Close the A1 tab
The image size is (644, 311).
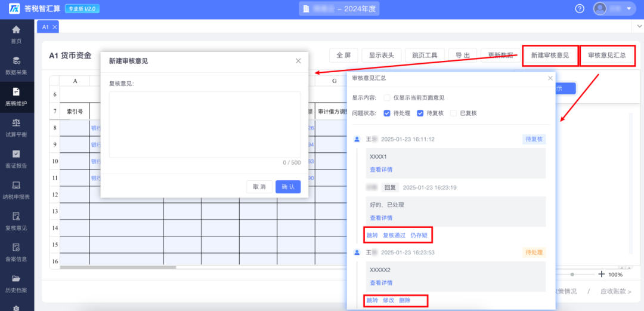point(55,27)
